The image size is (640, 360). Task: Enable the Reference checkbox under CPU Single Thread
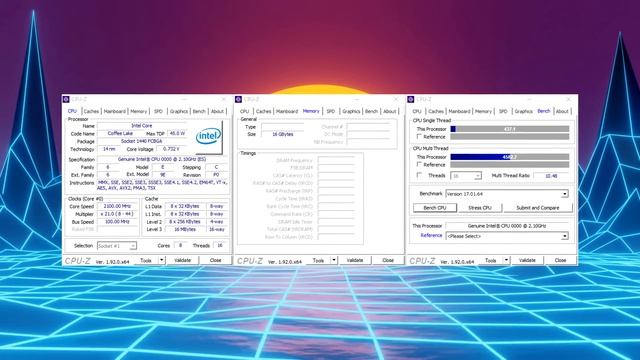(419, 136)
